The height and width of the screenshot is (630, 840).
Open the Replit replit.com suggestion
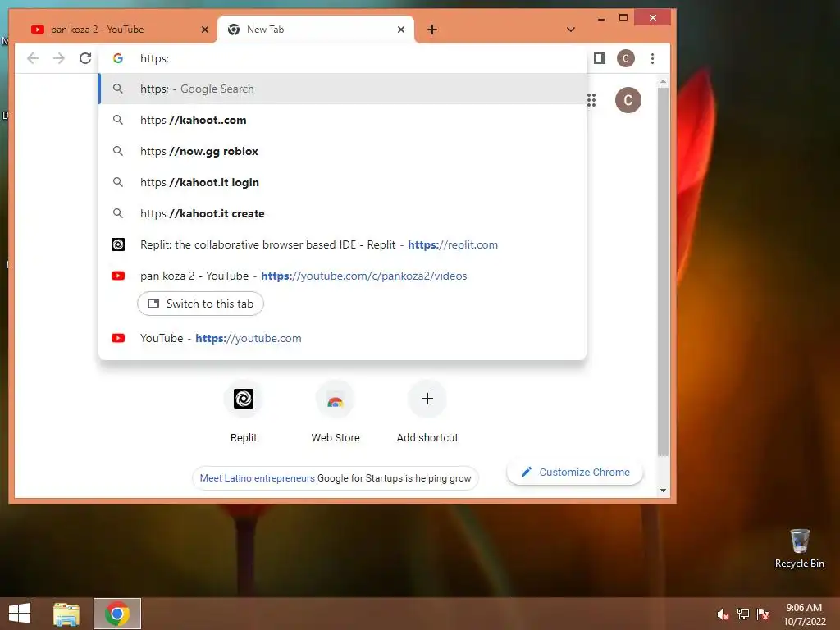point(343,244)
